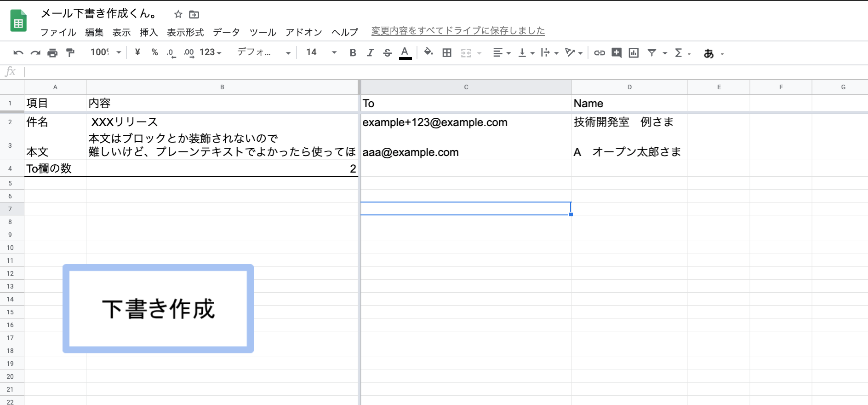Open text rotation dropdown
868x405 pixels.
pos(574,53)
